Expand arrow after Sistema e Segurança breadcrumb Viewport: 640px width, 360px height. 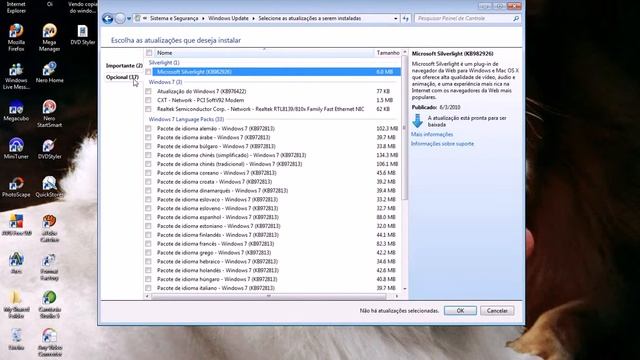tap(203, 18)
